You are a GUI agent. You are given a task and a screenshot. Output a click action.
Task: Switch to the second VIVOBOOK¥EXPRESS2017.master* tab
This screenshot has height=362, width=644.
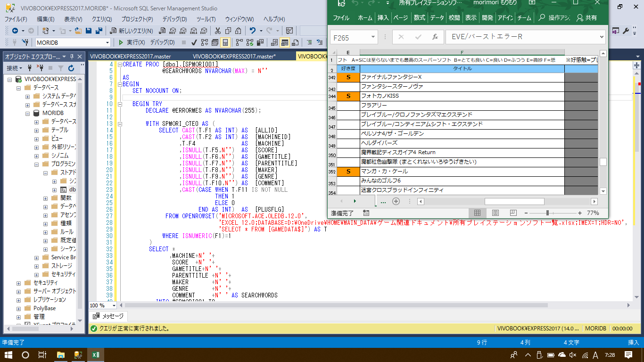tap(234, 56)
